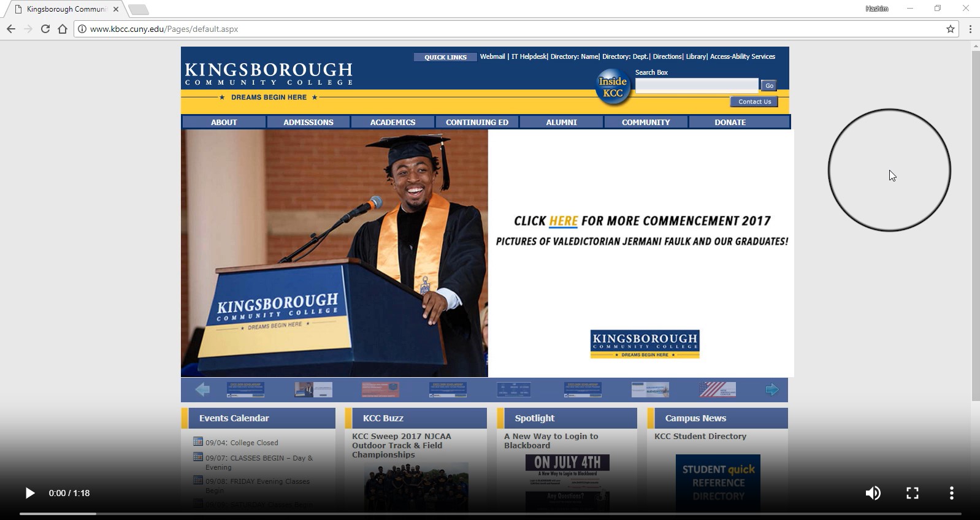The height and width of the screenshot is (520, 980).
Task: Open KCC Sweep 2017 NJCAA article
Action: coord(402,445)
